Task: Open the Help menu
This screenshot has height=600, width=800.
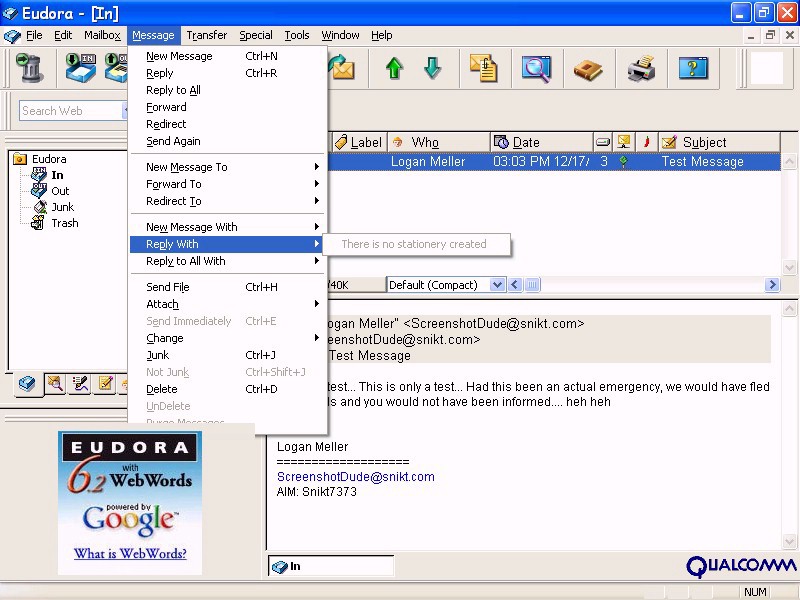Action: coord(382,35)
